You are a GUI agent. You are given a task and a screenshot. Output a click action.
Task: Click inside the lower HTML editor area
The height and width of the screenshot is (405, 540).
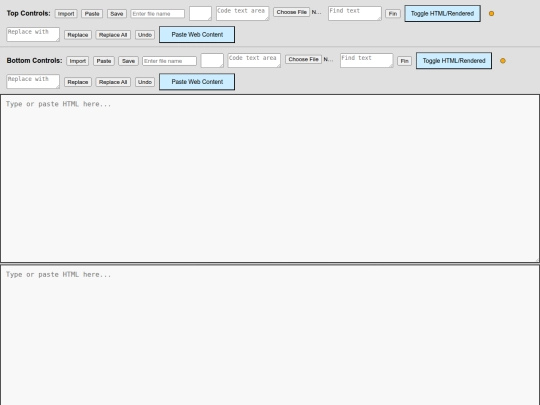(x=270, y=335)
